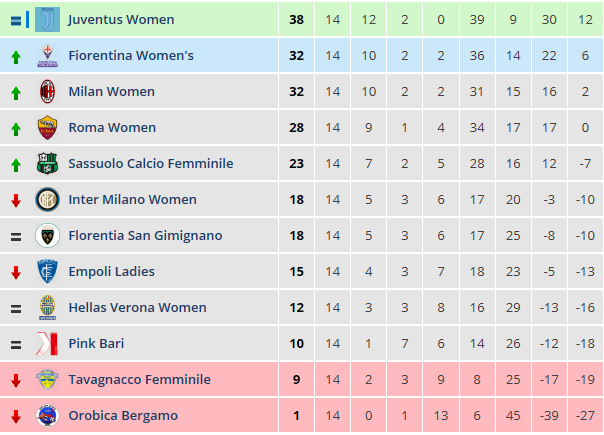Viewport: 604px width, 435px height.
Task: Click the Orobica Bergamo club crest
Action: tap(47, 416)
